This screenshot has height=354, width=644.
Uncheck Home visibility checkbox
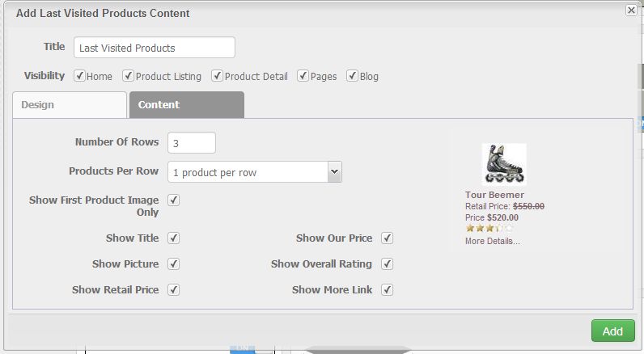coord(79,76)
